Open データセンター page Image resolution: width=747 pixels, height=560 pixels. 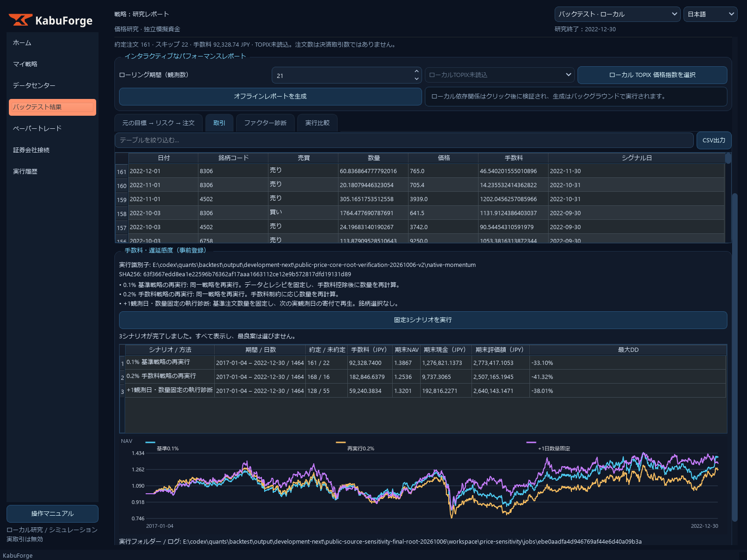point(52,85)
